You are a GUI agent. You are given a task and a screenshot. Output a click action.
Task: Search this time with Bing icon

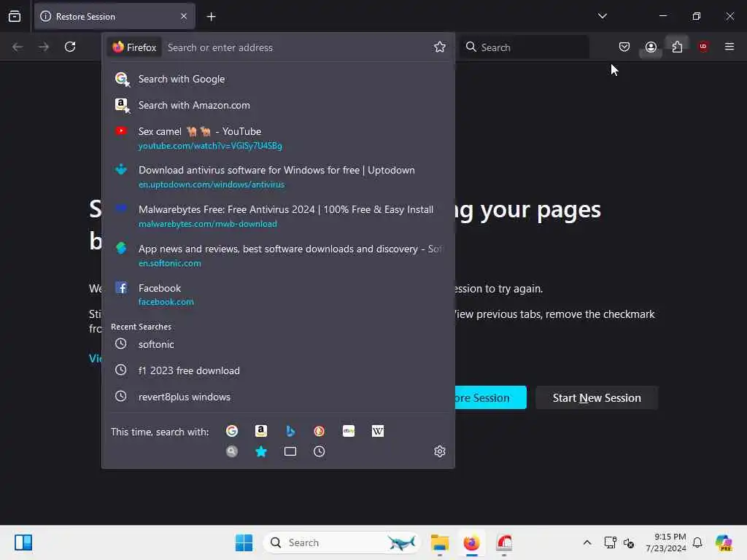290,431
